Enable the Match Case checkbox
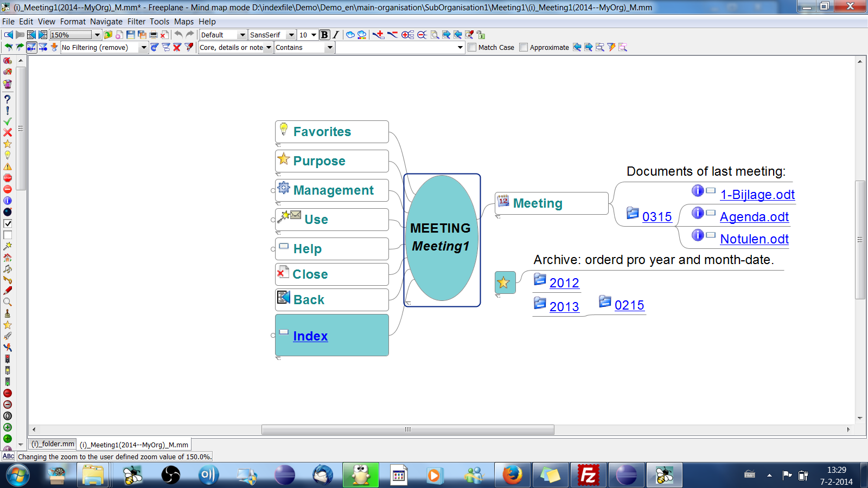 pyautogui.click(x=472, y=47)
